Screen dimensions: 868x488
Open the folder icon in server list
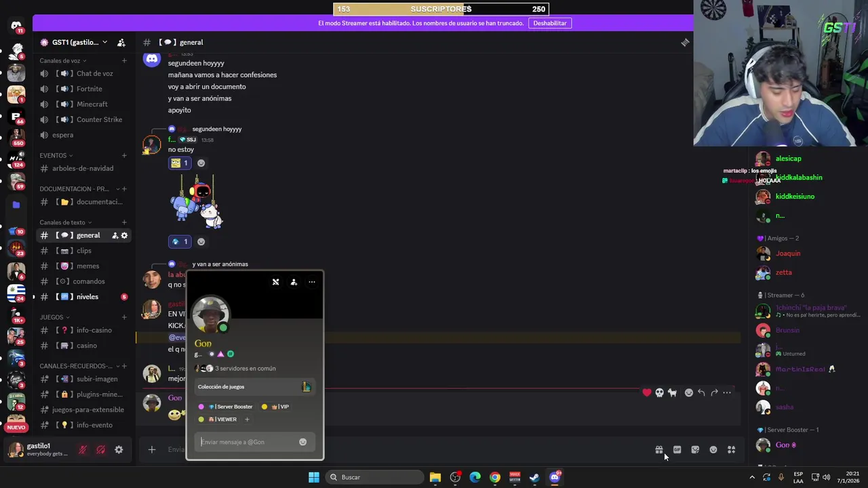click(16, 204)
